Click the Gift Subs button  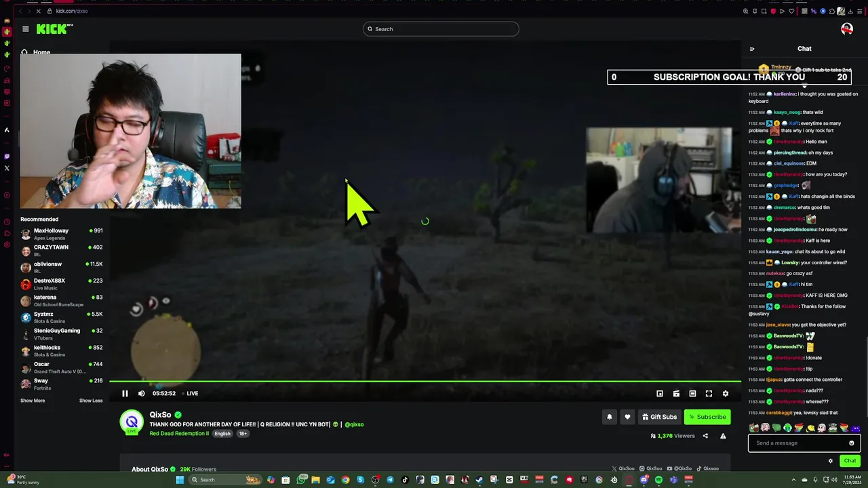659,417
